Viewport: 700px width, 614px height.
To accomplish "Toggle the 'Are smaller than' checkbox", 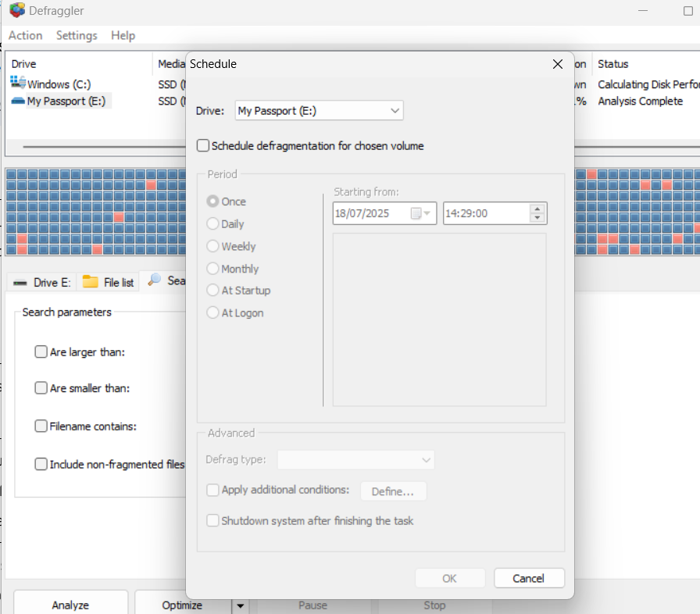I will (41, 387).
